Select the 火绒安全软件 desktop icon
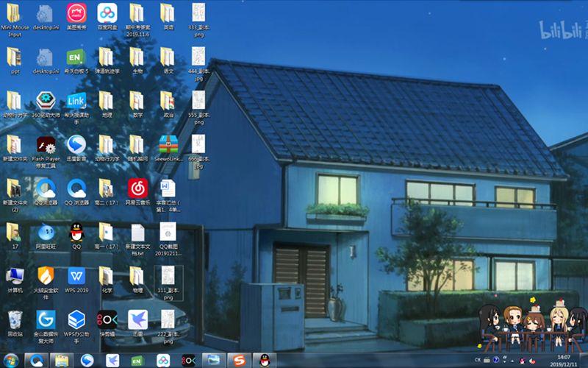The height and width of the screenshot is (368, 588). (x=45, y=275)
